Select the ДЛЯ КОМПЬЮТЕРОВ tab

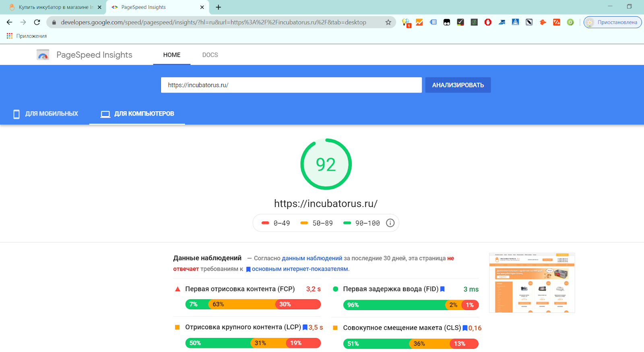pyautogui.click(x=137, y=114)
